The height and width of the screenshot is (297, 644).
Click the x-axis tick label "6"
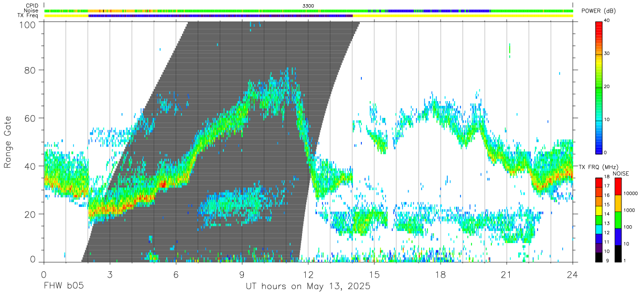click(176, 274)
